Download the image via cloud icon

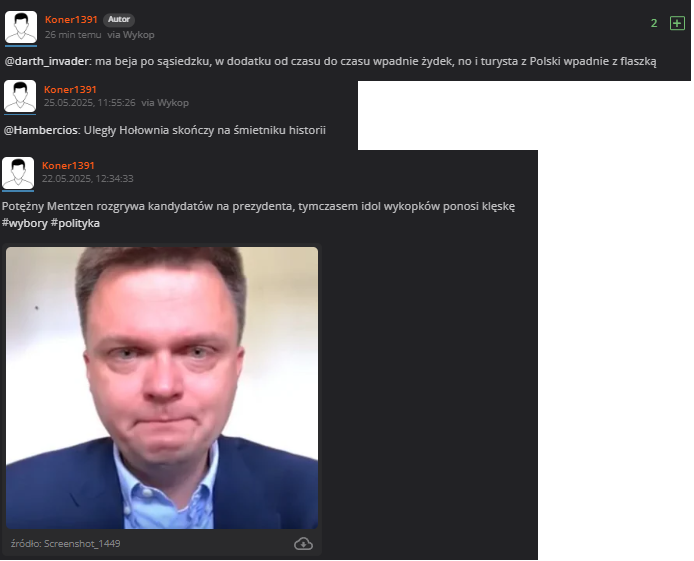[x=303, y=543]
